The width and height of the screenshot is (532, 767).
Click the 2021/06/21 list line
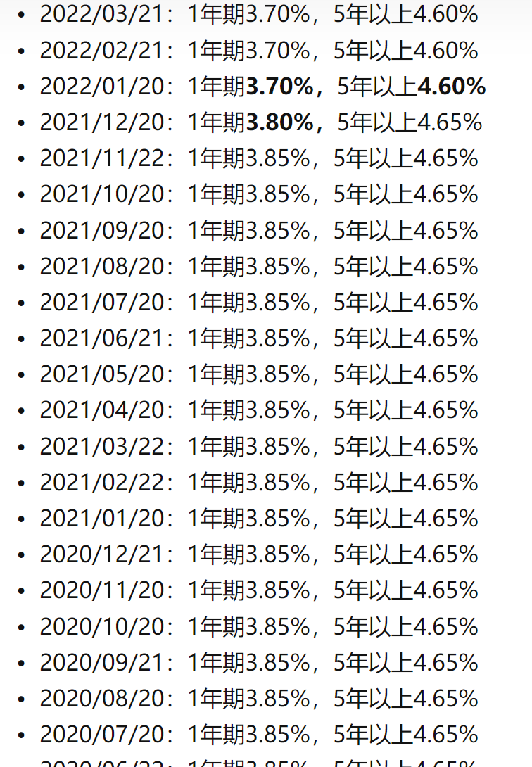pyautogui.click(x=258, y=338)
